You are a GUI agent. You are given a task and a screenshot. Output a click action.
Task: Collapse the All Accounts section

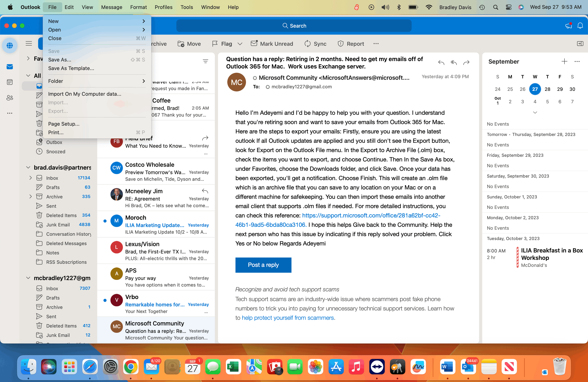click(28, 76)
